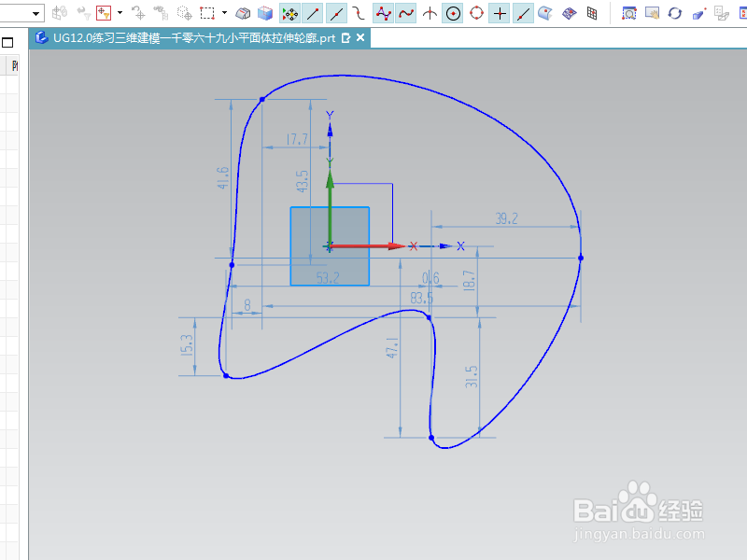Select the 31.5 vertical dimension
The image size is (747, 560).
[472, 377]
